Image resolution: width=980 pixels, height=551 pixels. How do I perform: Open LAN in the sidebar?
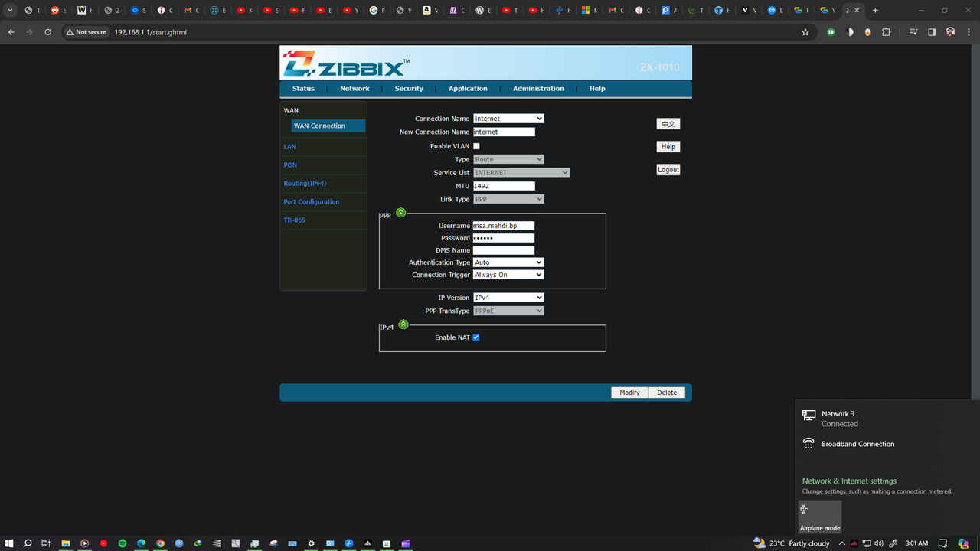[289, 147]
